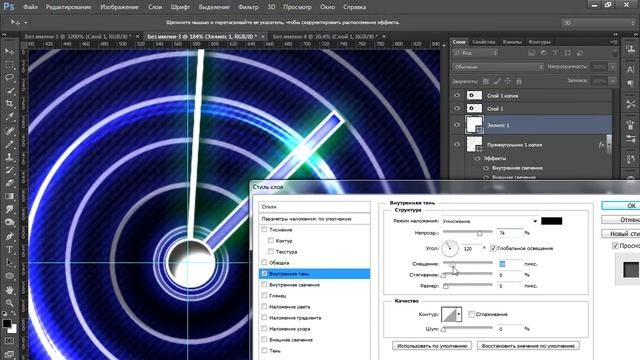Screen dimensions: 640x360
Task: Open the Character panel icon in dock
Action: (x=631, y=69)
